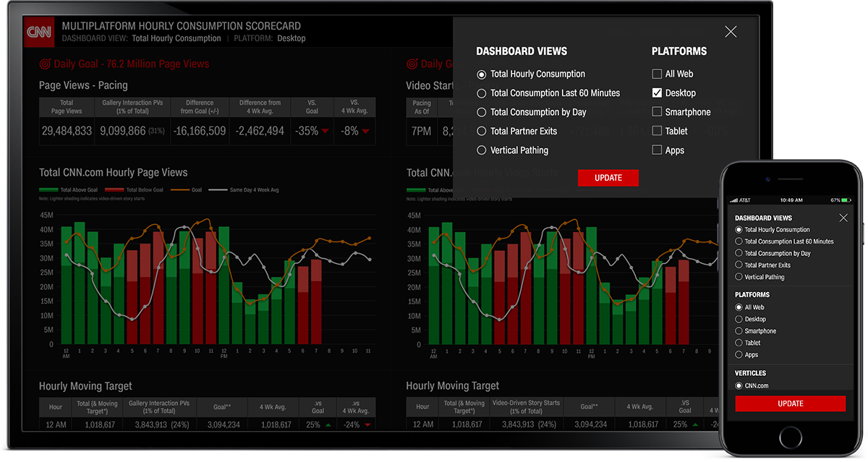Click the Gallery Interaction value 9,099,866
Screen dimensions: 868x462
(124, 131)
